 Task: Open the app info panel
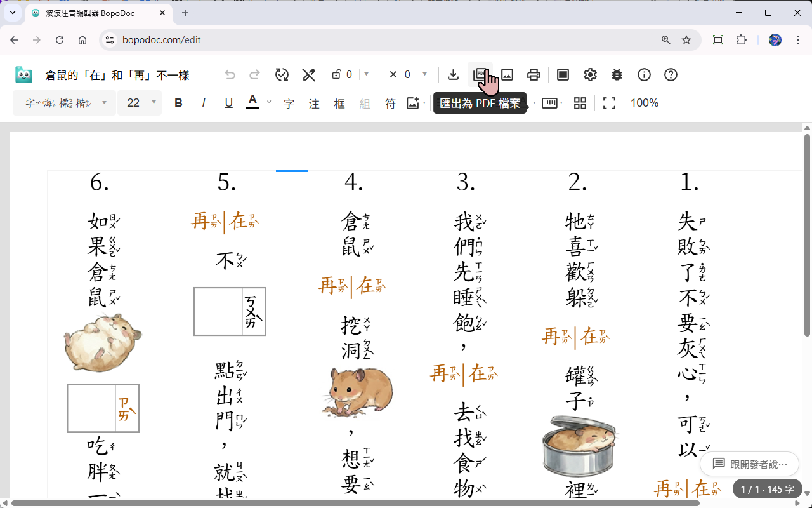pos(644,74)
